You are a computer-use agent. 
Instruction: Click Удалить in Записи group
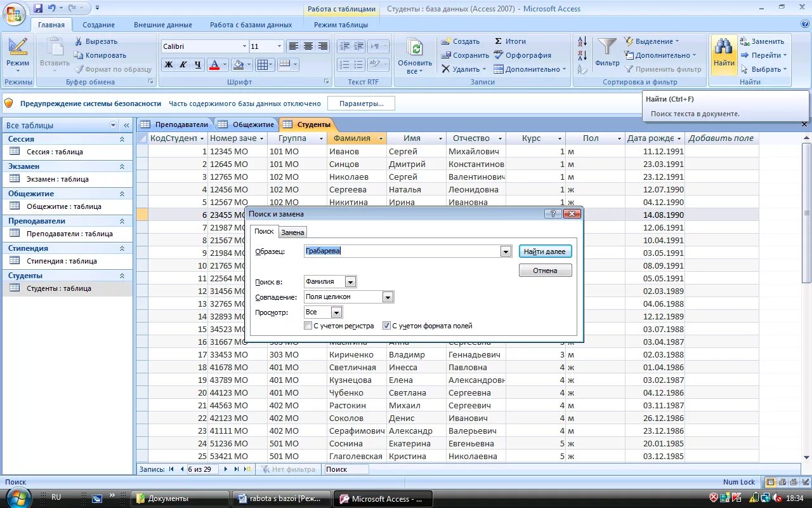pos(463,69)
